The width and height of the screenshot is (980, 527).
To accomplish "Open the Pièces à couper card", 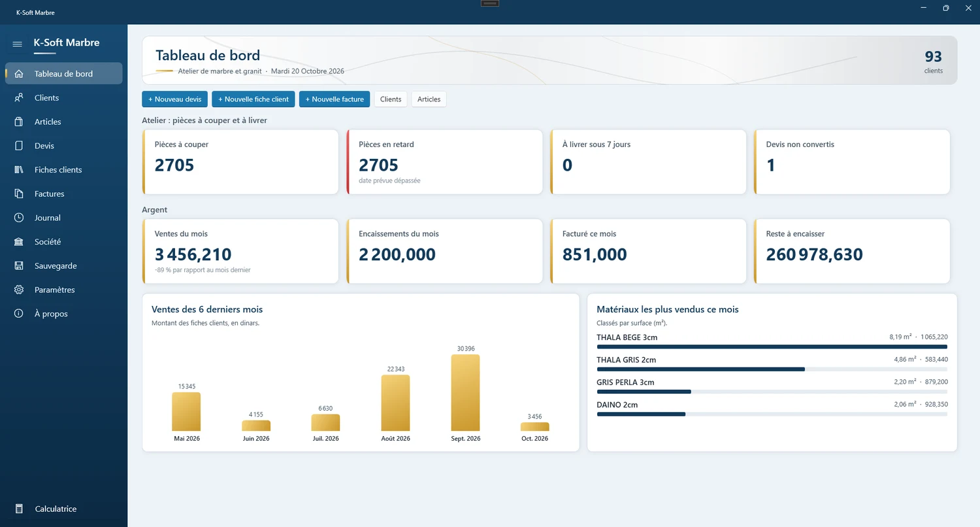I will click(240, 161).
